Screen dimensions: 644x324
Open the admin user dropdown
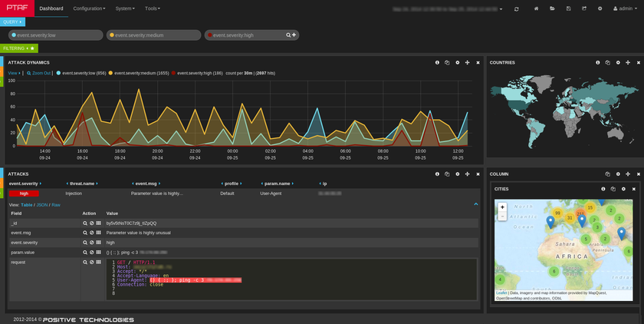(625, 8)
